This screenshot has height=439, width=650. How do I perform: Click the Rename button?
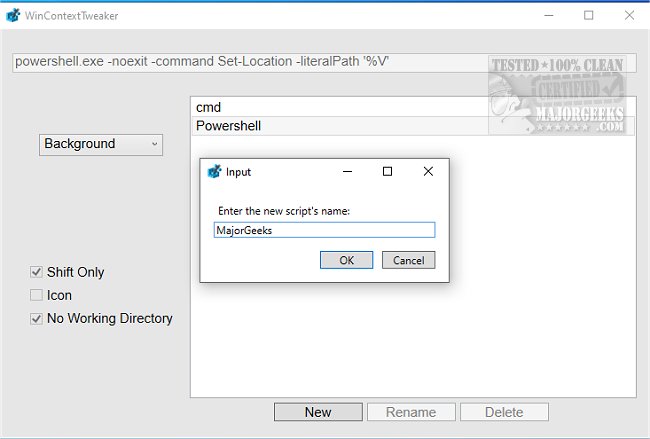click(411, 412)
